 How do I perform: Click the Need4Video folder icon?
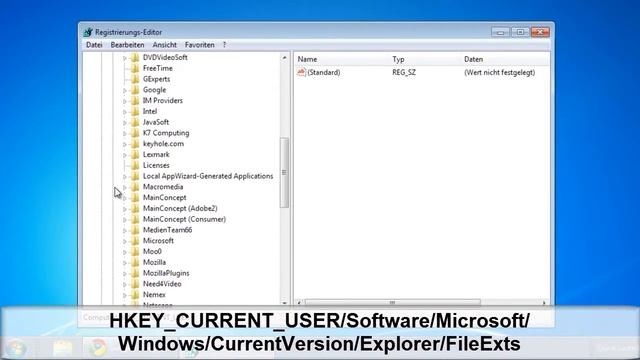tap(135, 284)
